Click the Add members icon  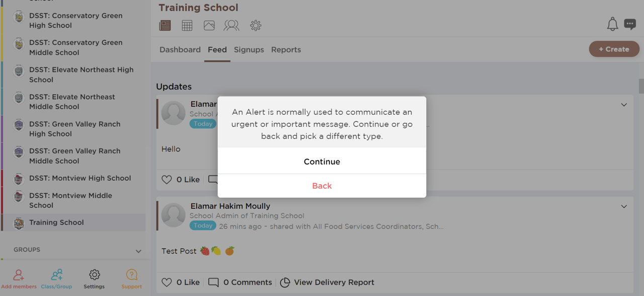point(19,275)
